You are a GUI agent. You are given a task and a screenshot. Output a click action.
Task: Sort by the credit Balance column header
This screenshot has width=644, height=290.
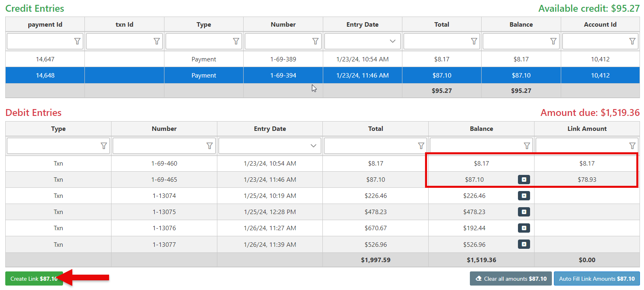[x=521, y=25]
